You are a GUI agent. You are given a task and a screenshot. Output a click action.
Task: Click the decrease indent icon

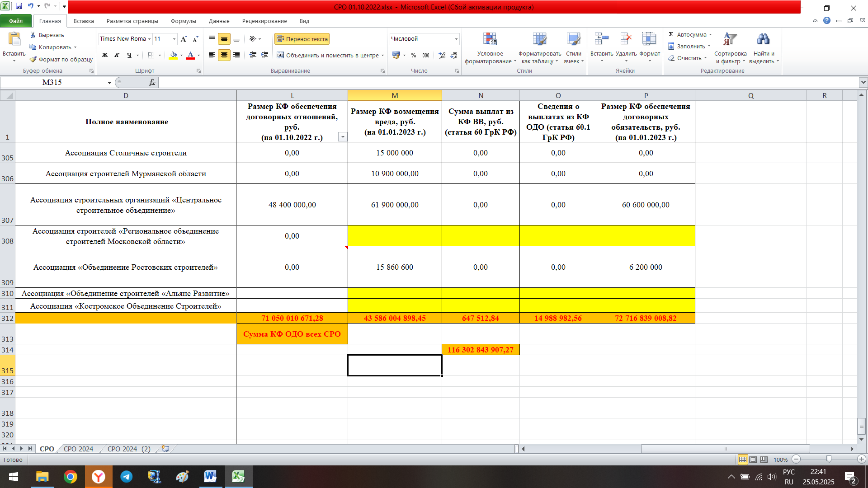tap(253, 55)
